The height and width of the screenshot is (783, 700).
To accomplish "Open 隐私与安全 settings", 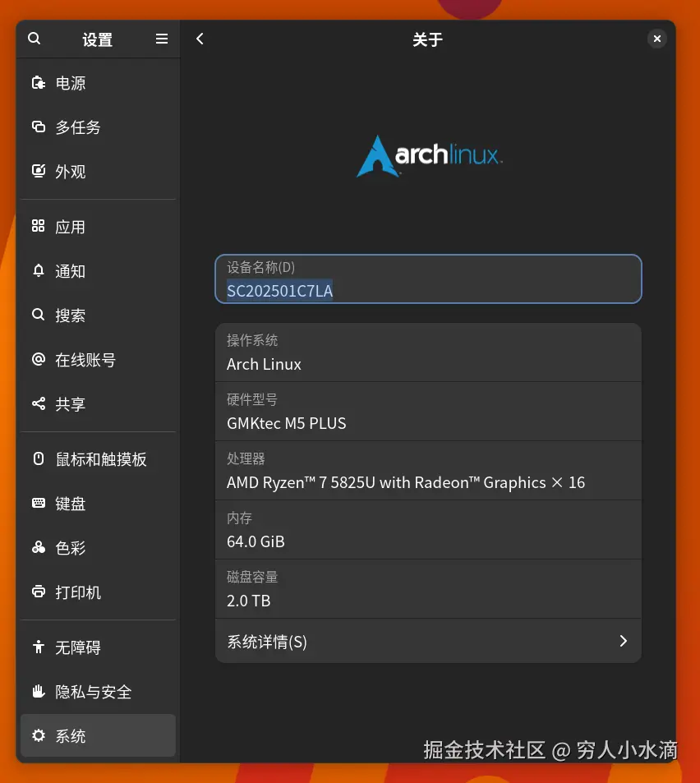I will (x=98, y=692).
